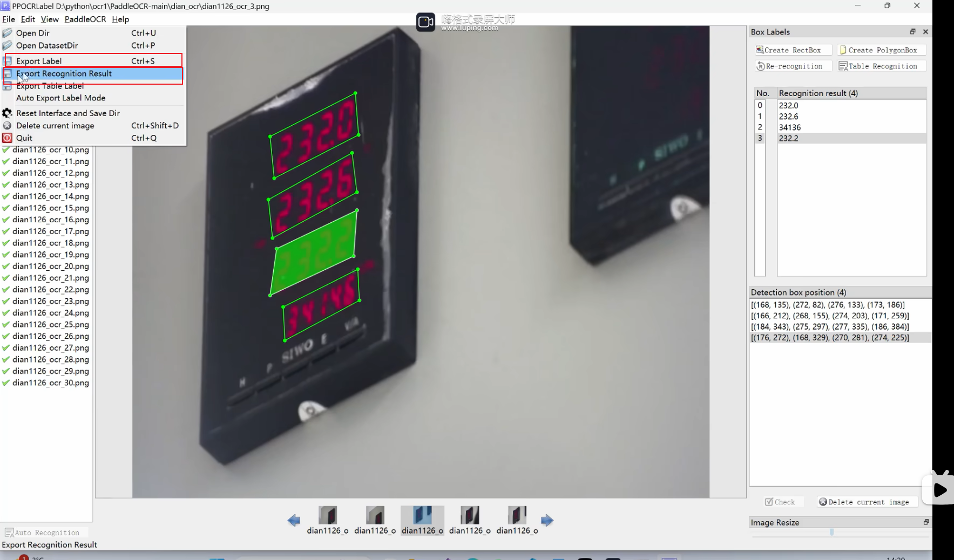The width and height of the screenshot is (954, 560).
Task: Go to next image with right arrow
Action: pos(547,520)
